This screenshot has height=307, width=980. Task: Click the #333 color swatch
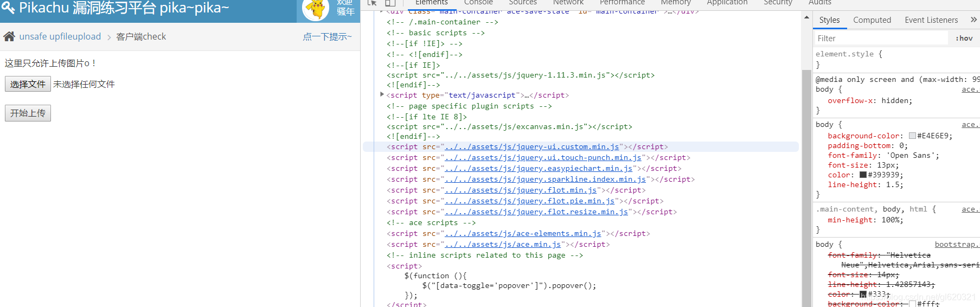coord(863,294)
